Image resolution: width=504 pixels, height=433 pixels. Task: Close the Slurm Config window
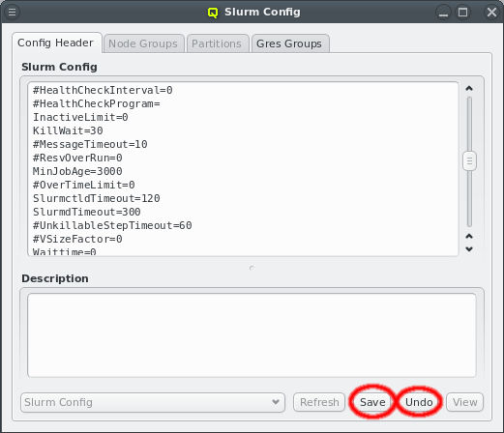coord(491,13)
